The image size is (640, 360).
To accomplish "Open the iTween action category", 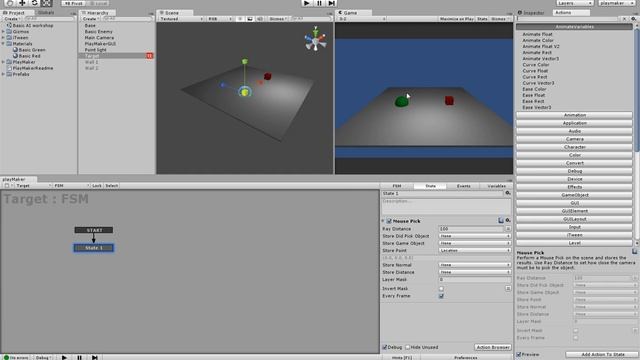I will (574, 235).
